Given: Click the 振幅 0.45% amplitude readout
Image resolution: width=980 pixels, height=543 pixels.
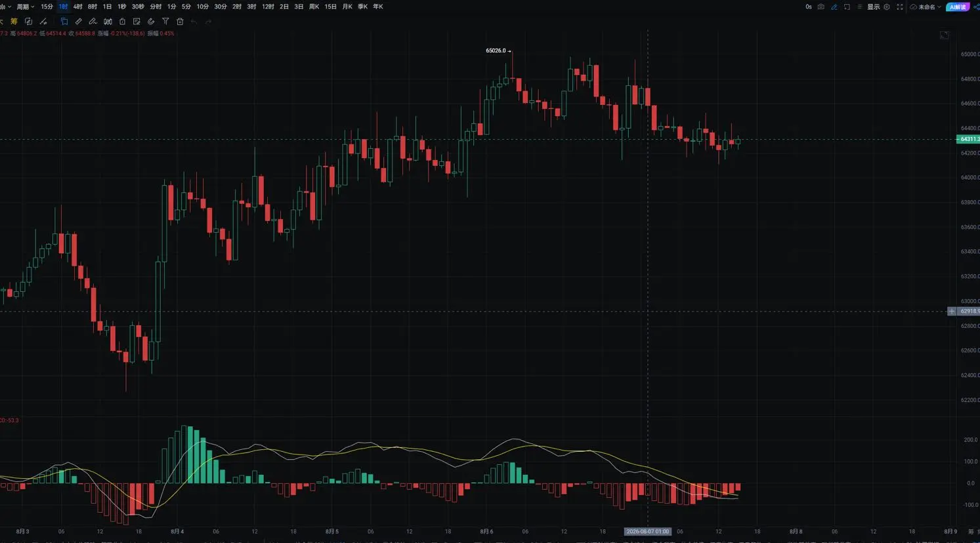Looking at the screenshot, I should [x=161, y=33].
